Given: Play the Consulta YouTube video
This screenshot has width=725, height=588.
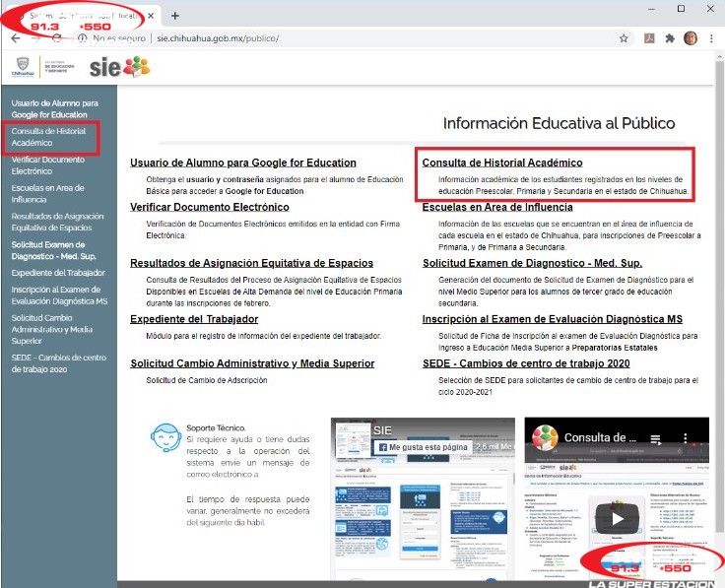Looking at the screenshot, I should point(618,518).
